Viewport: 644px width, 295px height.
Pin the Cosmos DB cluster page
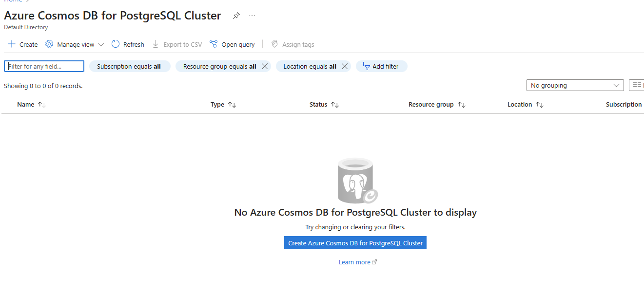(236, 16)
